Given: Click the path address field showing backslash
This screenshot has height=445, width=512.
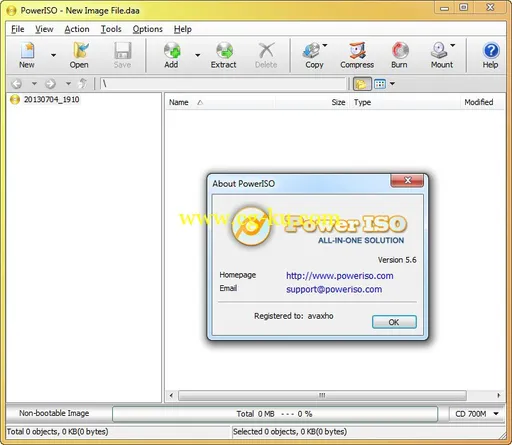Looking at the screenshot, I should click(223, 84).
